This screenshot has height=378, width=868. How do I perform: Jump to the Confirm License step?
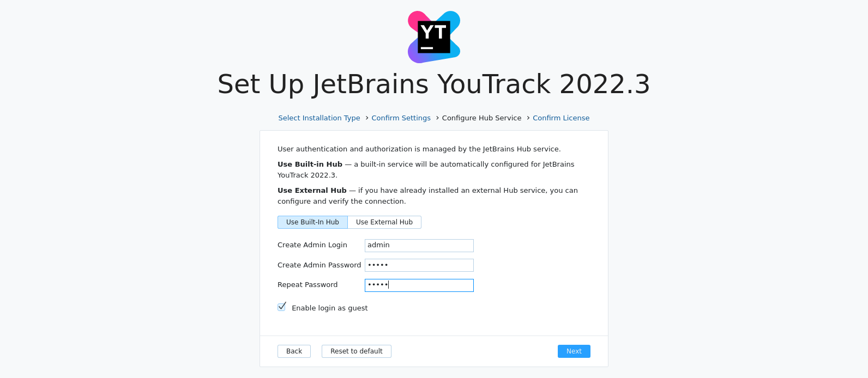point(561,118)
